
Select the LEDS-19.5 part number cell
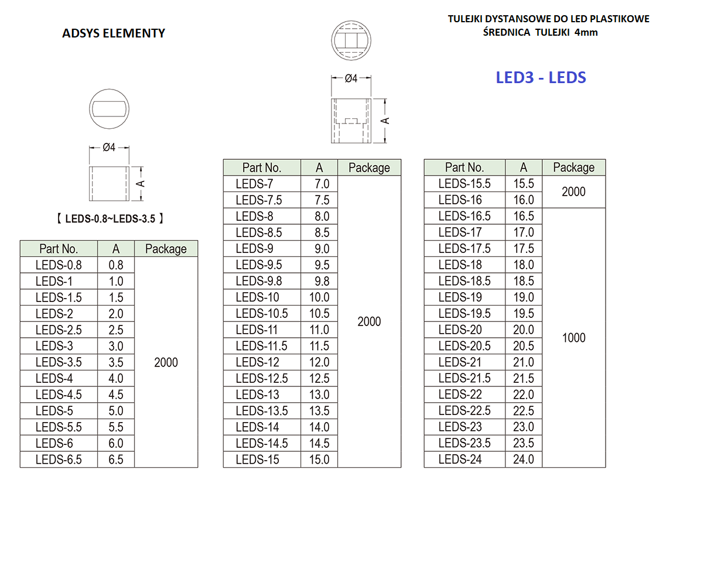click(x=464, y=314)
